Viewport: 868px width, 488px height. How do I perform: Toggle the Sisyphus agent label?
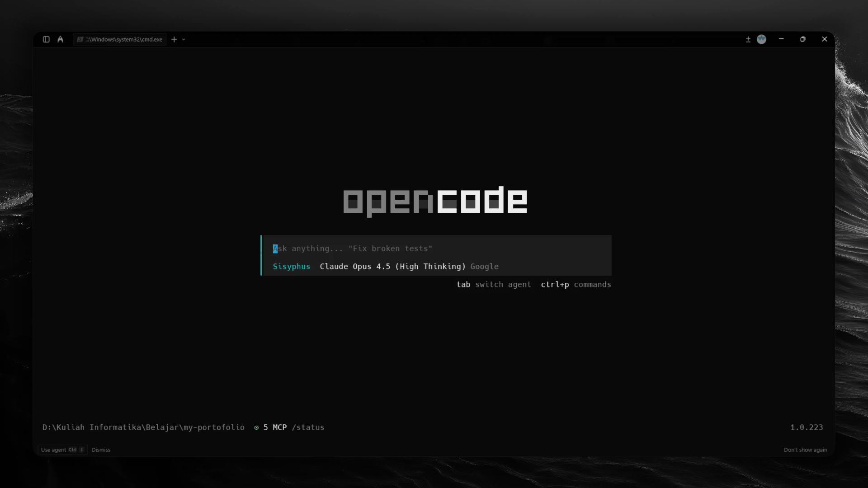click(x=292, y=267)
